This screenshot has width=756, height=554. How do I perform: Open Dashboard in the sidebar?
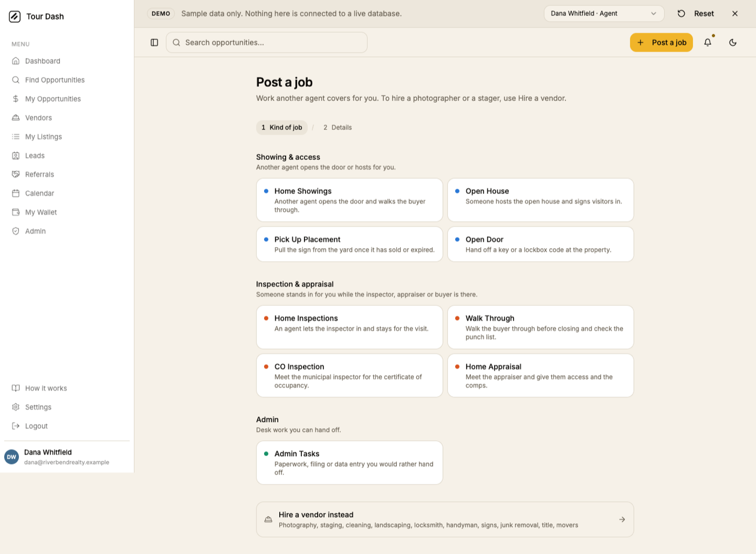point(67,61)
